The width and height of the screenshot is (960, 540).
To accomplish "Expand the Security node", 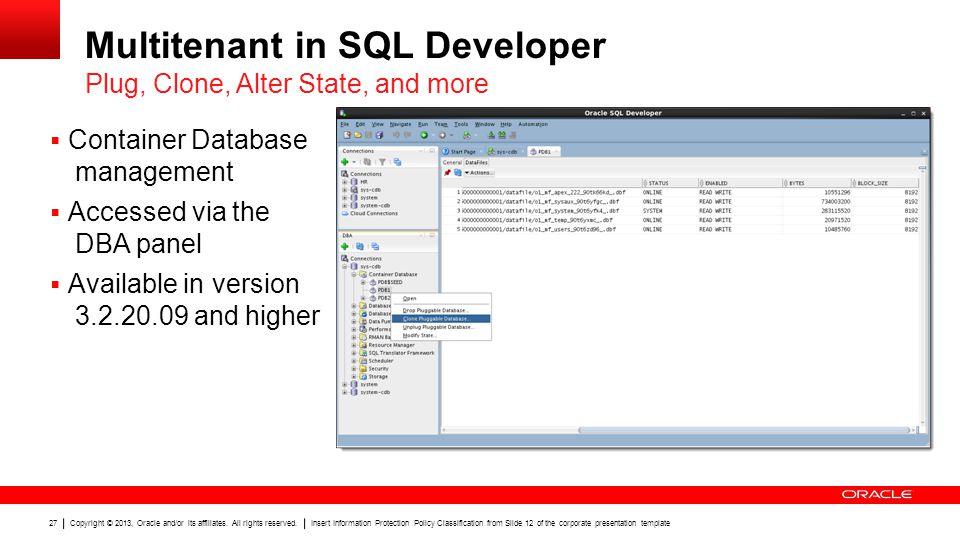I will (x=354, y=369).
